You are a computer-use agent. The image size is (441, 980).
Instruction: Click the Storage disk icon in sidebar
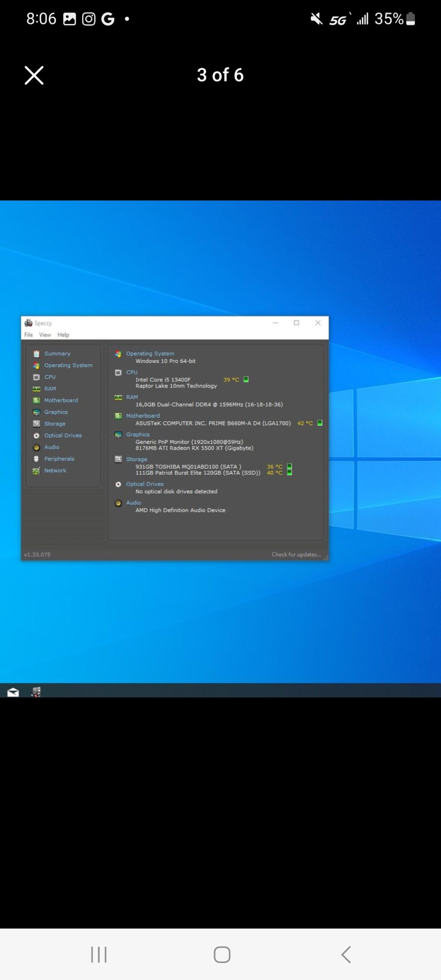tap(36, 424)
